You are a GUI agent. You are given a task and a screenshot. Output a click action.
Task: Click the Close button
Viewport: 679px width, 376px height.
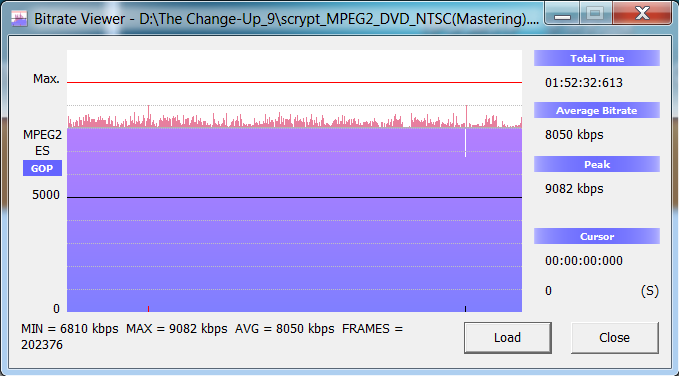point(614,337)
